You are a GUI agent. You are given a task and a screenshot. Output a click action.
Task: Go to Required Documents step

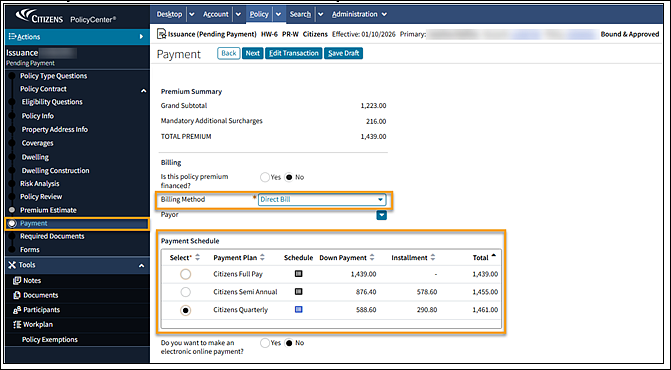coord(52,236)
